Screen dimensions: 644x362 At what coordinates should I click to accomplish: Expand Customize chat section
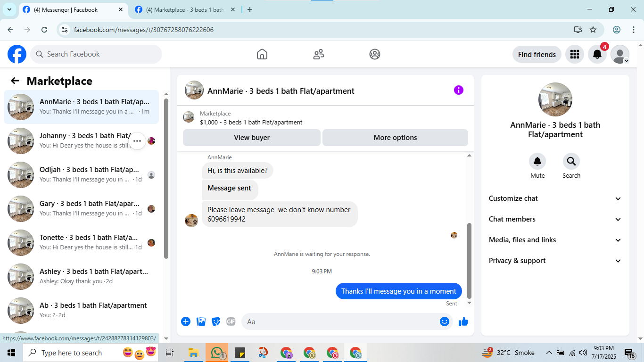(x=555, y=198)
